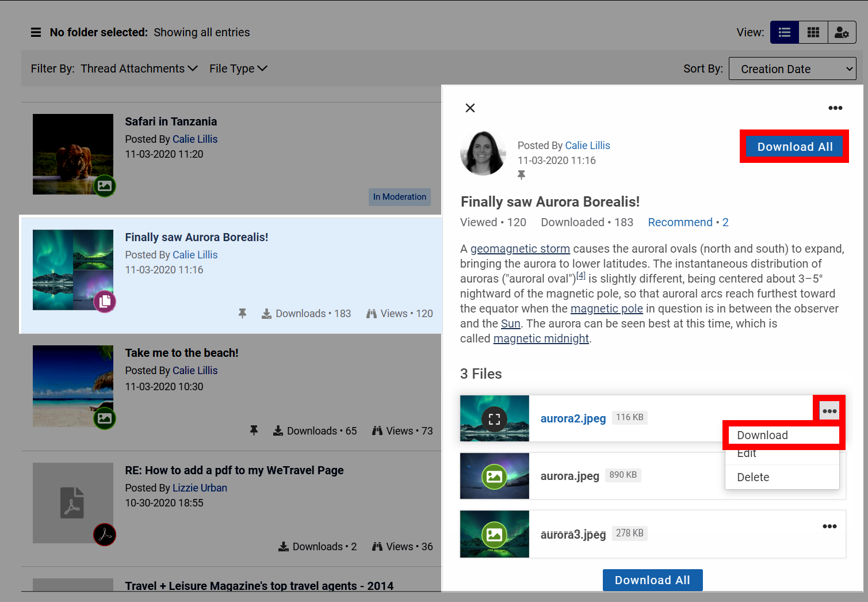Viewport: 868px width, 602px height.
Task: Click the top Download All button
Action: point(794,146)
